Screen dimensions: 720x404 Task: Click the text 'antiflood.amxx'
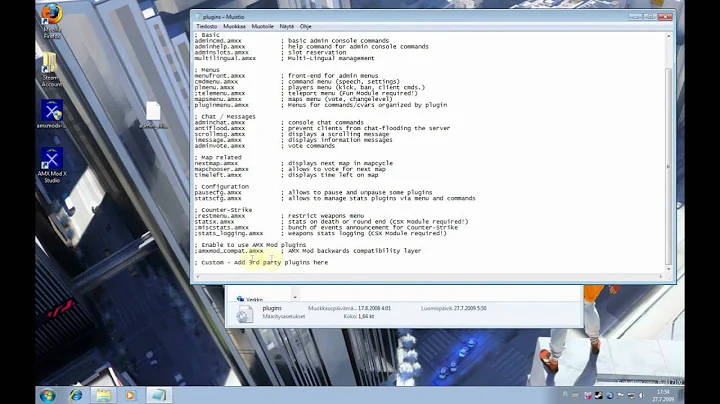(219, 129)
